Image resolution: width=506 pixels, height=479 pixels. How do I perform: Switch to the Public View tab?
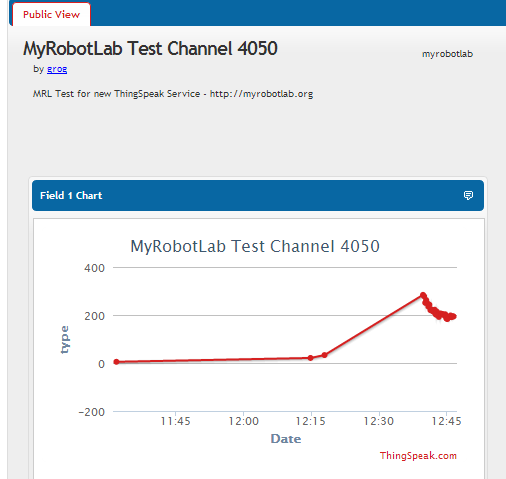51,14
